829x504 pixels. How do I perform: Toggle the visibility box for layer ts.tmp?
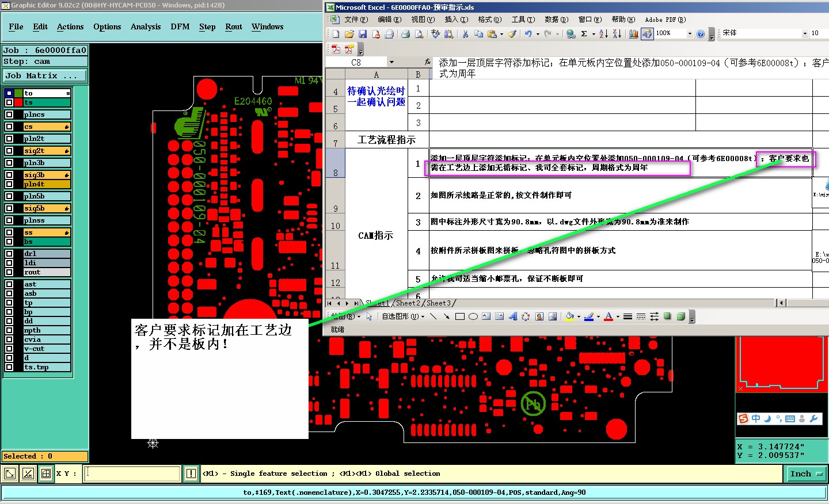click(x=9, y=367)
